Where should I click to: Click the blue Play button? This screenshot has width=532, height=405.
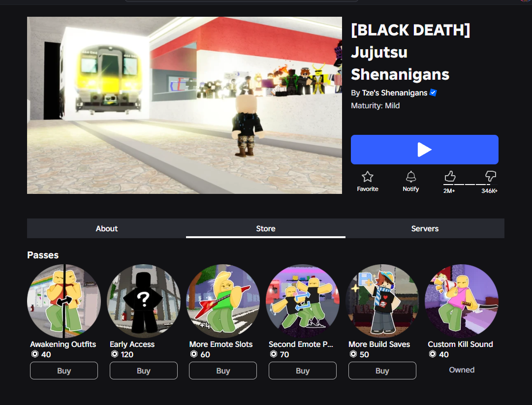point(424,150)
